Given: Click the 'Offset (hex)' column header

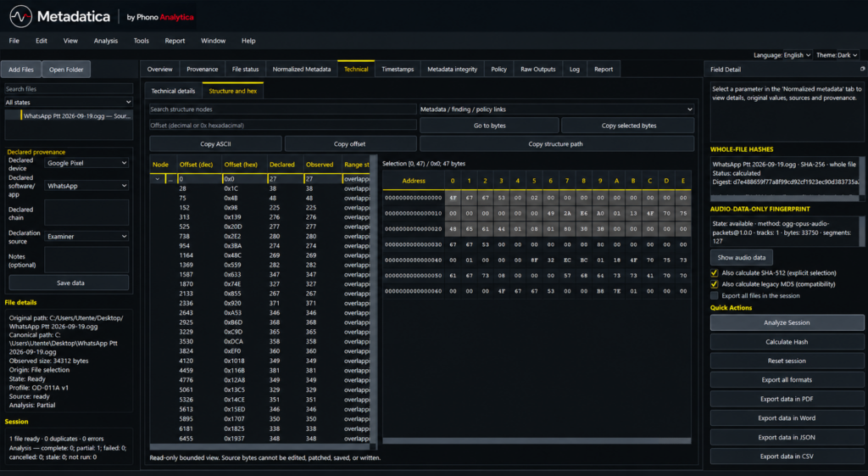Looking at the screenshot, I should pos(240,165).
